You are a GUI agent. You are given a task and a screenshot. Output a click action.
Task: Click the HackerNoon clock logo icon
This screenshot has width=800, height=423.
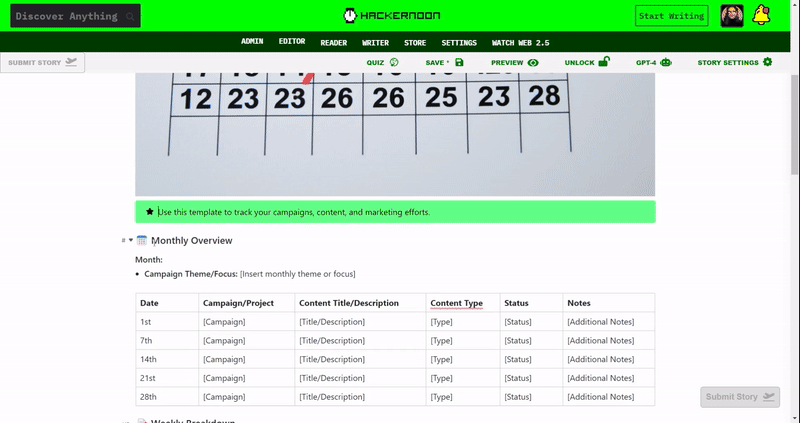[350, 16]
